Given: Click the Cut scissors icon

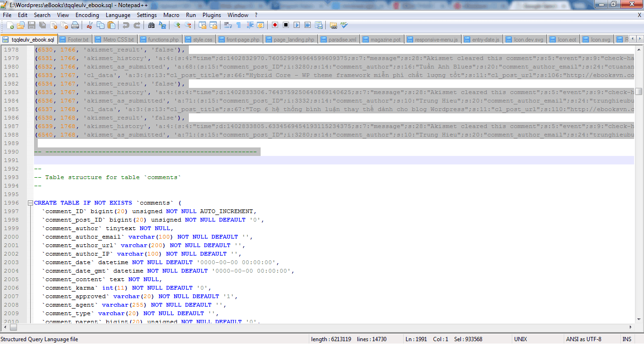Looking at the screenshot, I should [x=89, y=25].
